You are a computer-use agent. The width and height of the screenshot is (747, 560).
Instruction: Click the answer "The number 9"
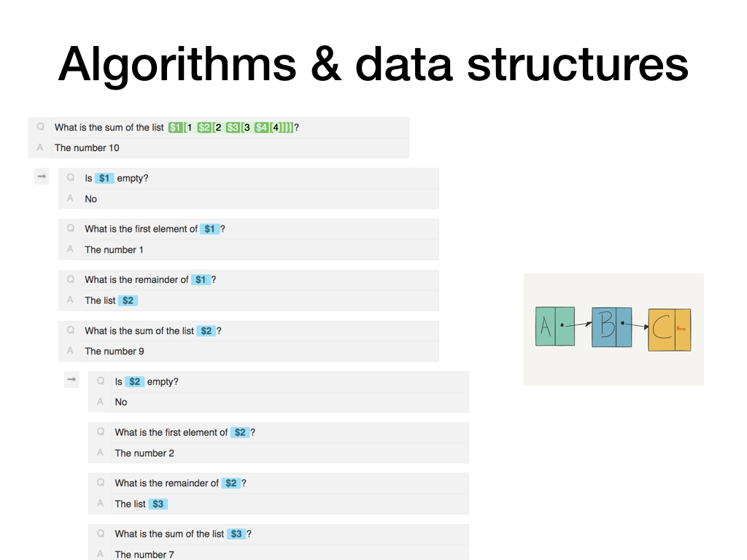point(115,351)
